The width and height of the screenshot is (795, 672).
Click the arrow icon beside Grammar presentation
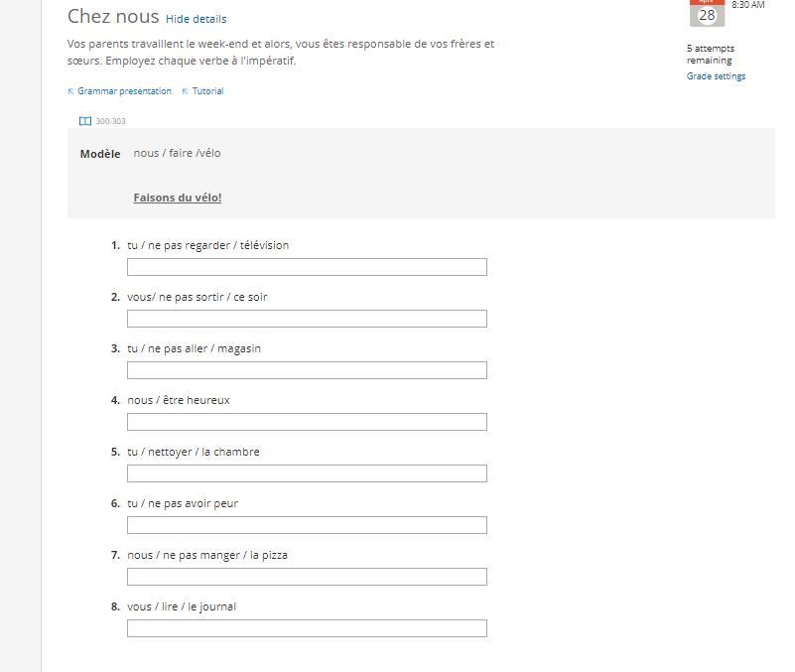tap(70, 91)
